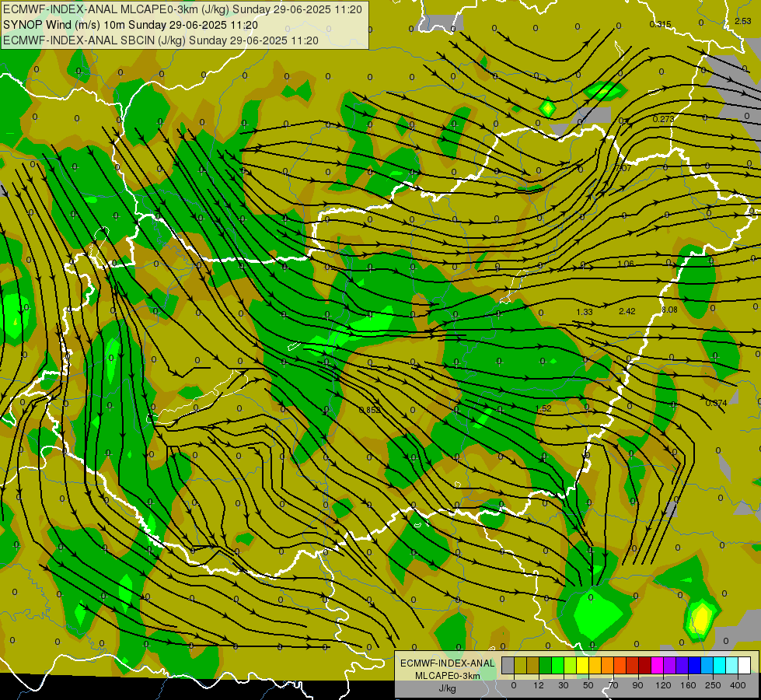This screenshot has height=700, width=761.
Task: Select the map value 0.273
Action: [663, 119]
